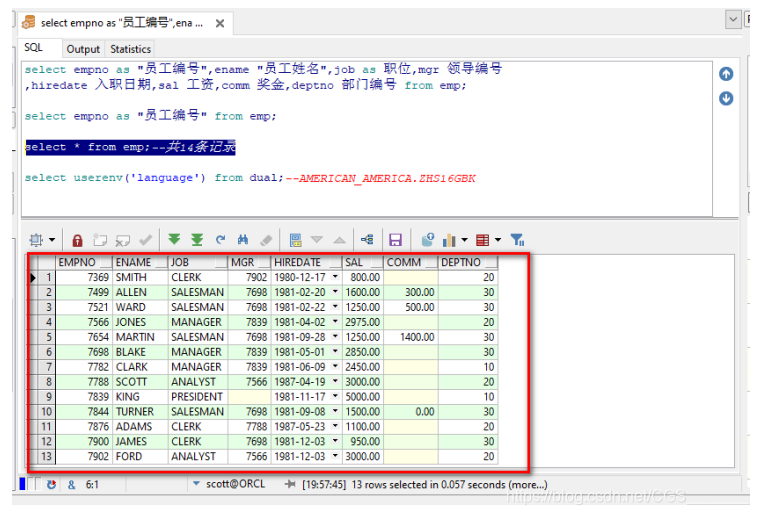Click the blue up arrow navigation button
This screenshot has height=515, width=759.
coord(726,74)
